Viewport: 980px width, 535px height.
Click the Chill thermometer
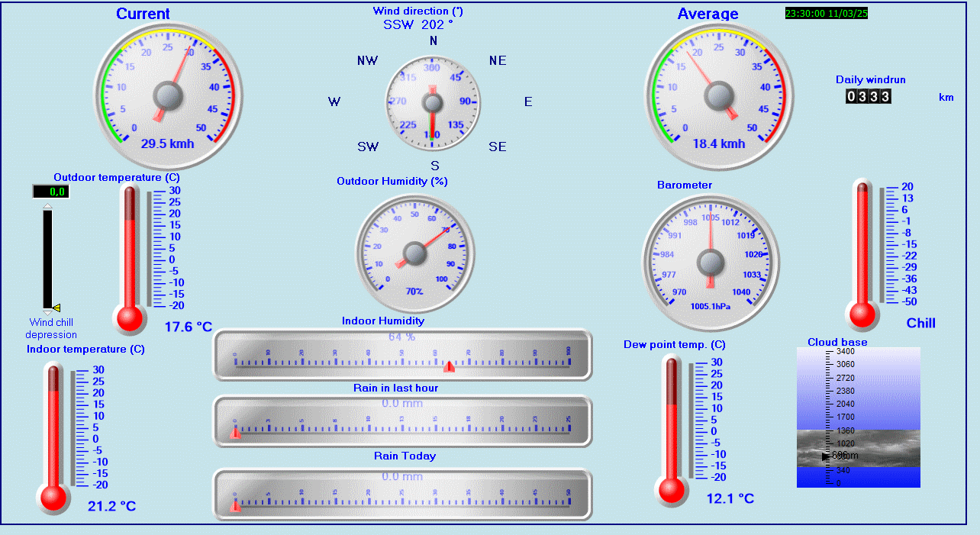coord(862,254)
